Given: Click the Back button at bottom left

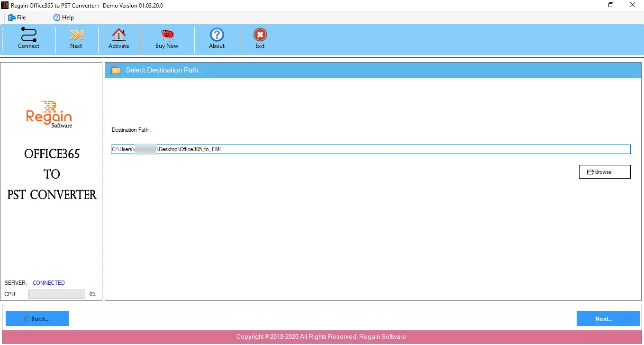Looking at the screenshot, I should coord(37,318).
